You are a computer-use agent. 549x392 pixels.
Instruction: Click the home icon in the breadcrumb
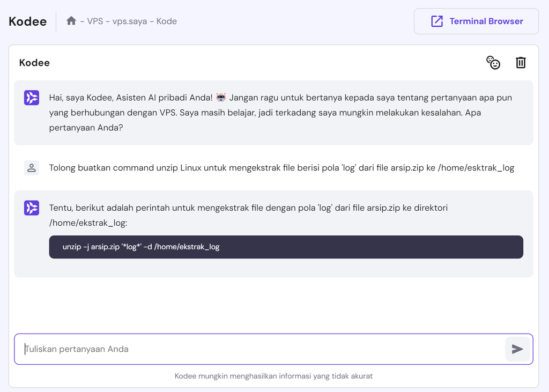point(71,21)
